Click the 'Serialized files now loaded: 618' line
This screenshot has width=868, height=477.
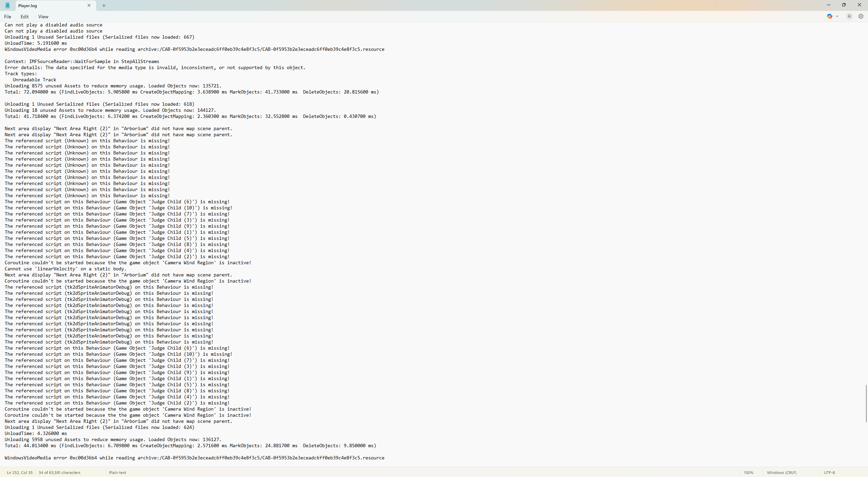[100, 104]
